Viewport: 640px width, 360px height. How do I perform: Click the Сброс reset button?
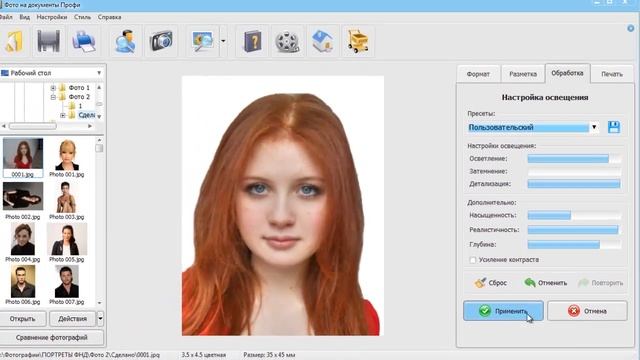[x=491, y=282]
